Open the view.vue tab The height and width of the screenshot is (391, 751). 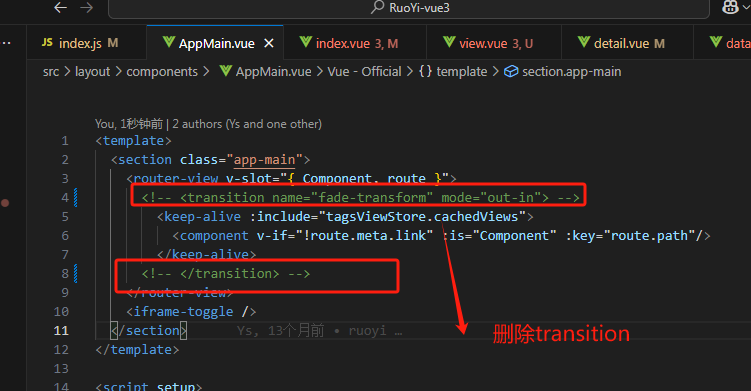tap(494, 43)
